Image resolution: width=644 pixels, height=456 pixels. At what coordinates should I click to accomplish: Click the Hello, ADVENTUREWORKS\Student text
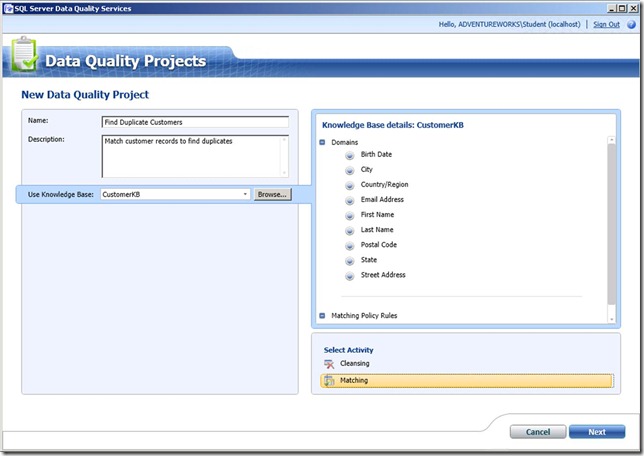[x=509, y=24]
